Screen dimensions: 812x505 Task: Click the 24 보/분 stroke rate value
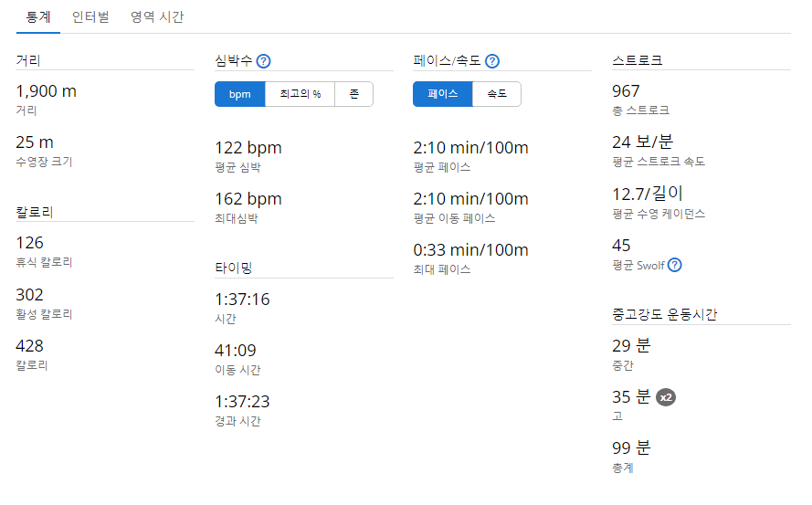[643, 142]
